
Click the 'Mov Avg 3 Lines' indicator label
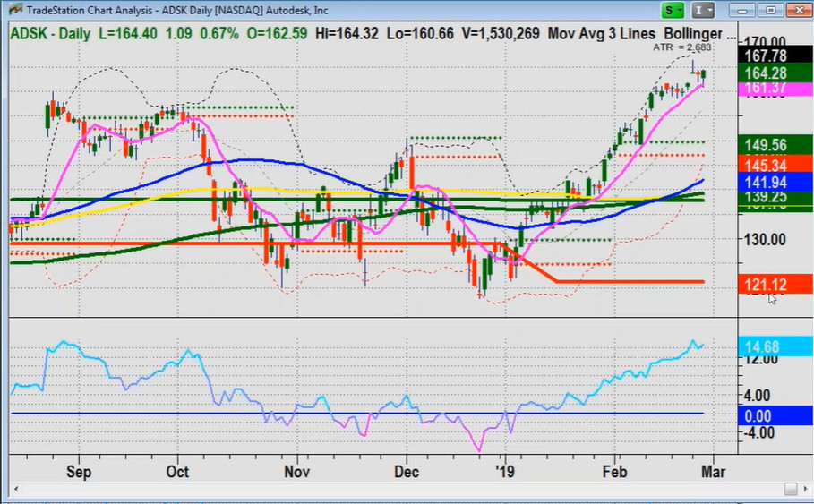(x=602, y=34)
